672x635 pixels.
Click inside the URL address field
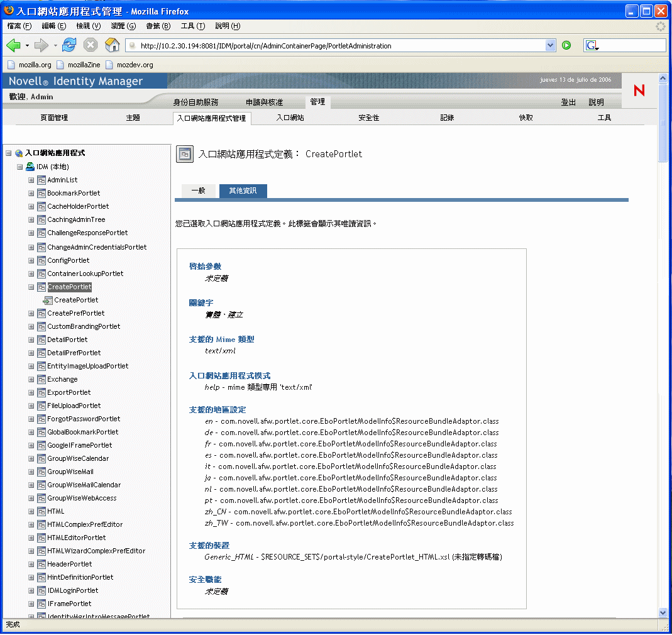[x=341, y=46]
